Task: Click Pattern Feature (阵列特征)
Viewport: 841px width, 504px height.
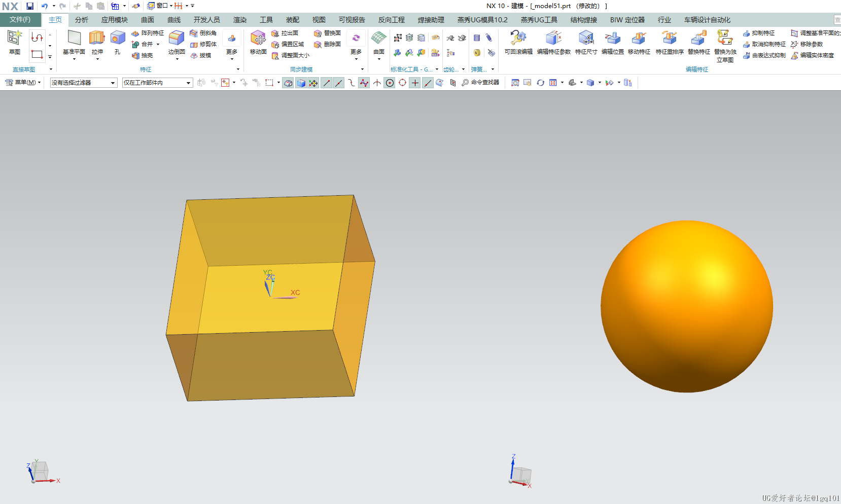Action: (148, 33)
